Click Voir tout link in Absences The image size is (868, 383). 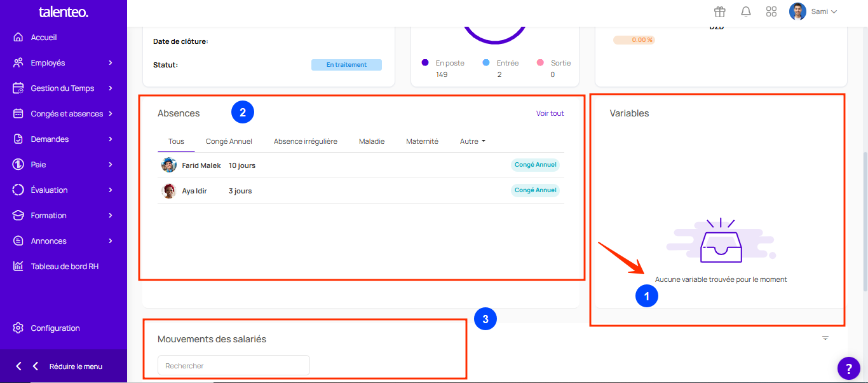click(x=550, y=113)
